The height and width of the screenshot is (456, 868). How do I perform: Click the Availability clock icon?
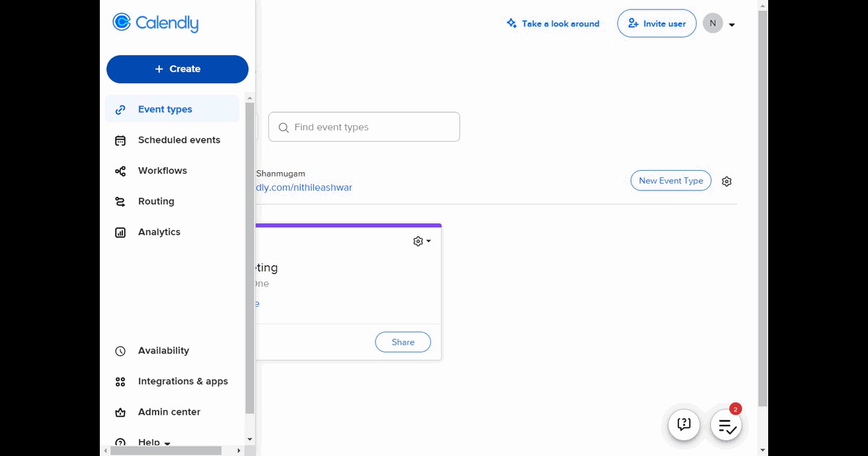point(121,351)
